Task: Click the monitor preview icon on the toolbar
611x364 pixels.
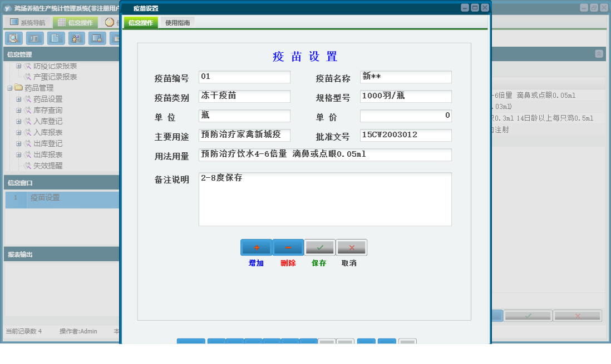Action: point(97,38)
